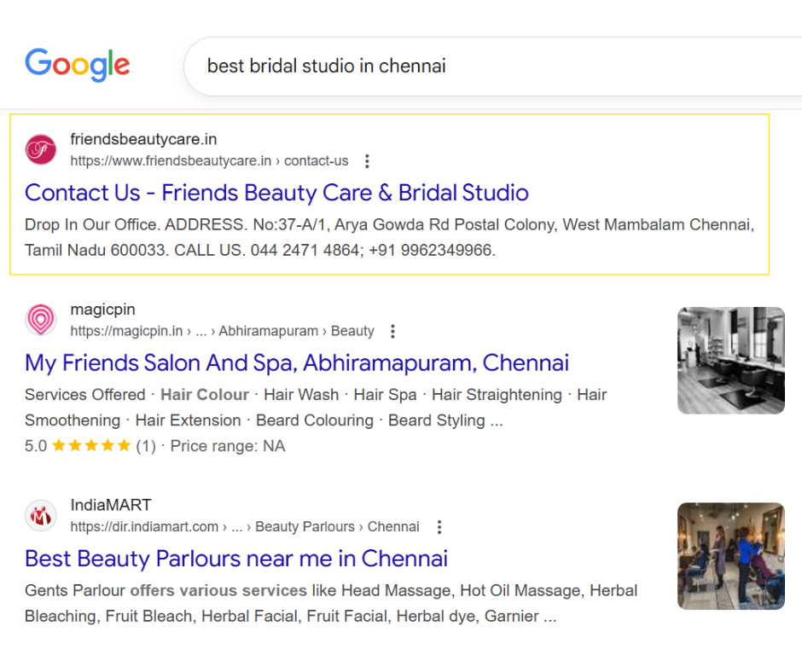Open My Friends Salon And Spa link
802x672 pixels.
(x=296, y=363)
